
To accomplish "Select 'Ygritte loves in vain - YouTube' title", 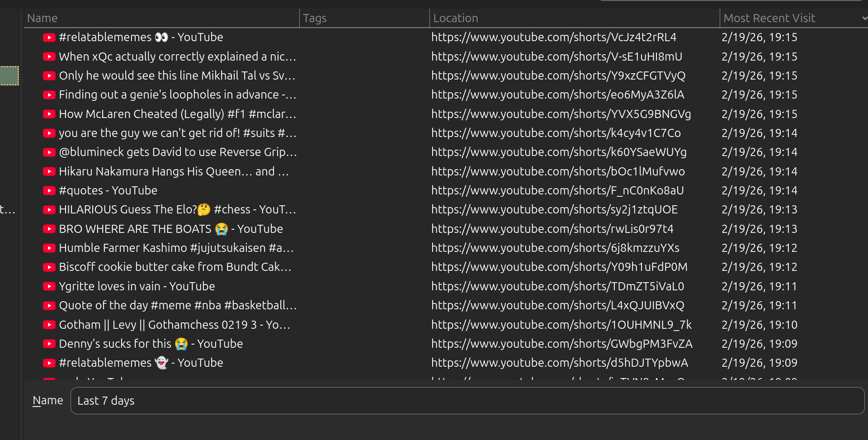I will tap(137, 286).
